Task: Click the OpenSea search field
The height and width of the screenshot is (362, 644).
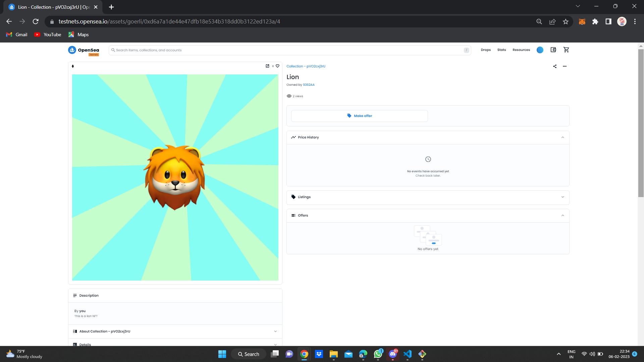Action: tap(289, 50)
